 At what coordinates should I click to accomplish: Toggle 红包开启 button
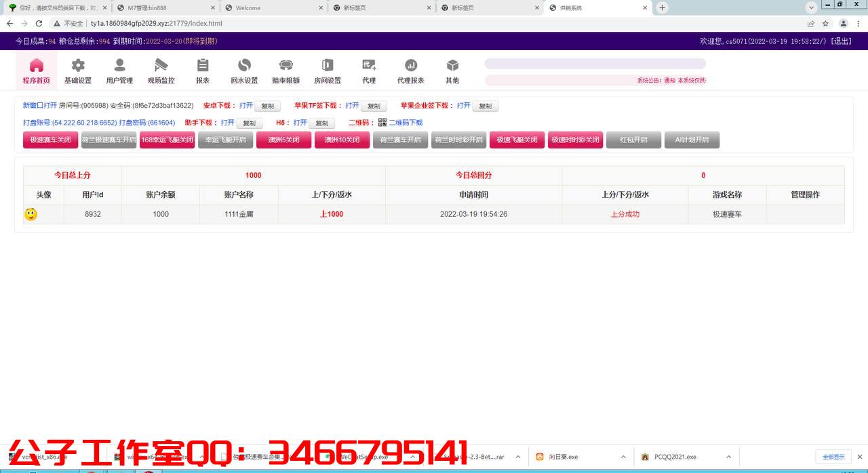pos(633,140)
